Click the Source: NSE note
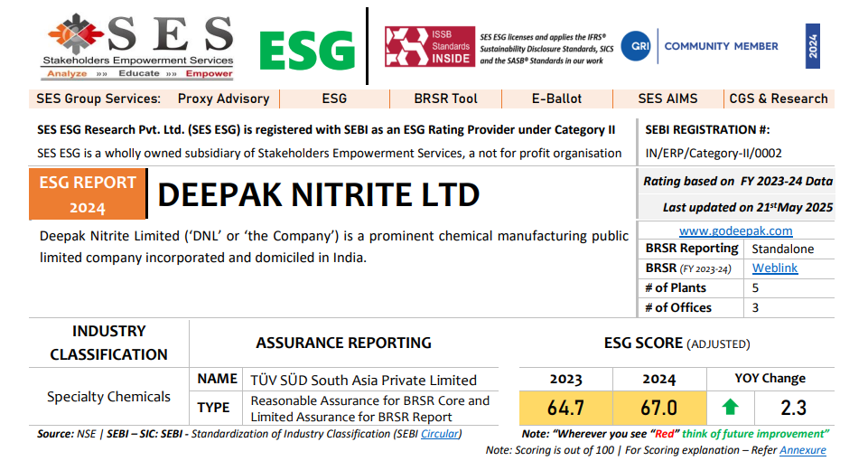This screenshot has width=868, height=461. tap(249, 434)
